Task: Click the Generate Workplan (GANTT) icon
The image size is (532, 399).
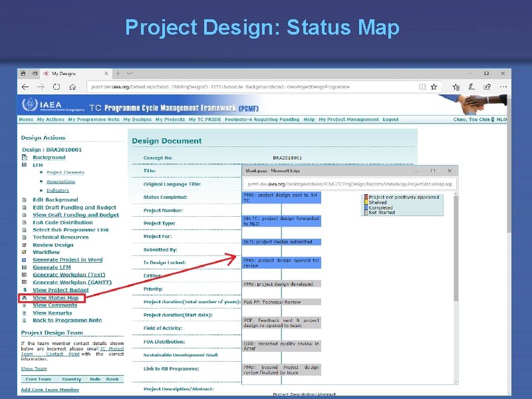Action: tap(23, 281)
